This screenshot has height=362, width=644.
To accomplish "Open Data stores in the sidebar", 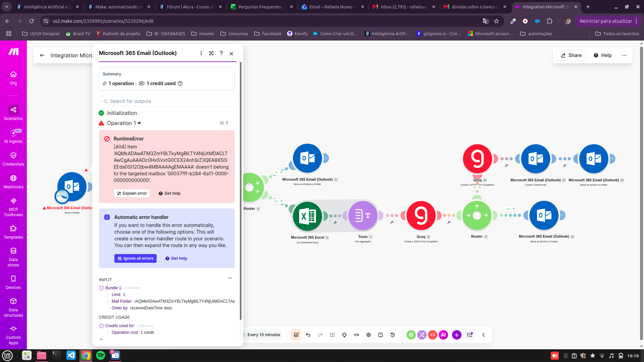I will coord(13,257).
